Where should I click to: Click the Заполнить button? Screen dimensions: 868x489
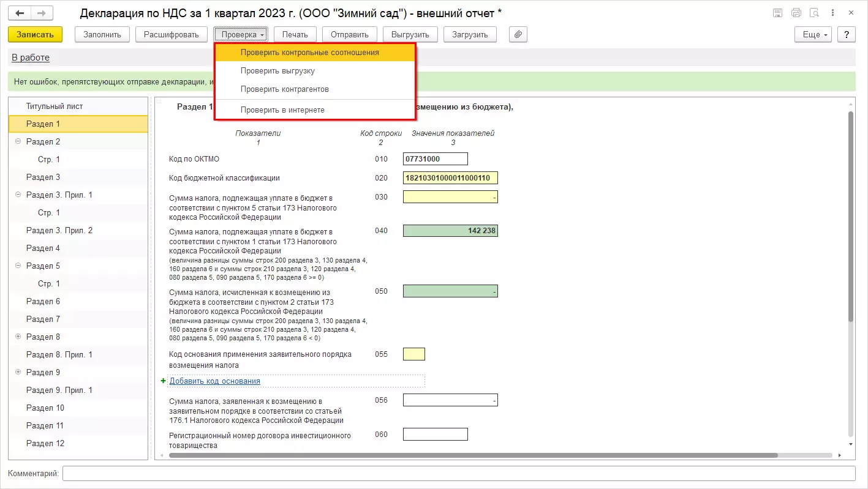click(102, 35)
